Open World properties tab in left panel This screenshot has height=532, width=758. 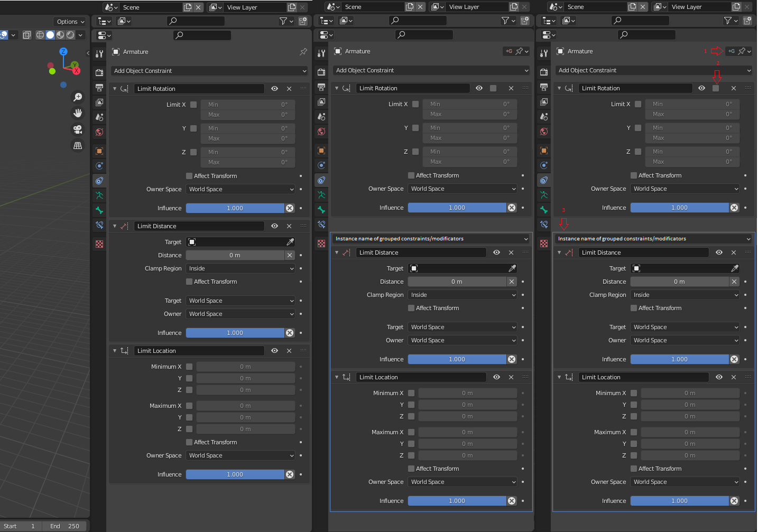[99, 132]
